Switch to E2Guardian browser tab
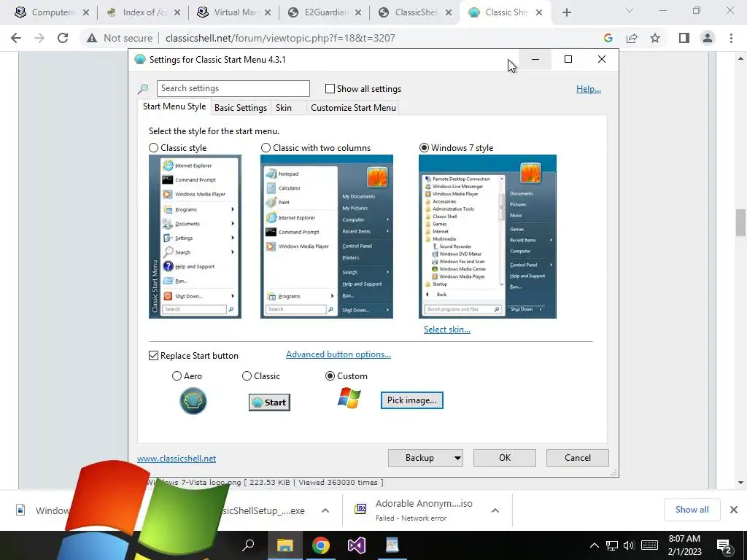The image size is (747, 560). 325,13
